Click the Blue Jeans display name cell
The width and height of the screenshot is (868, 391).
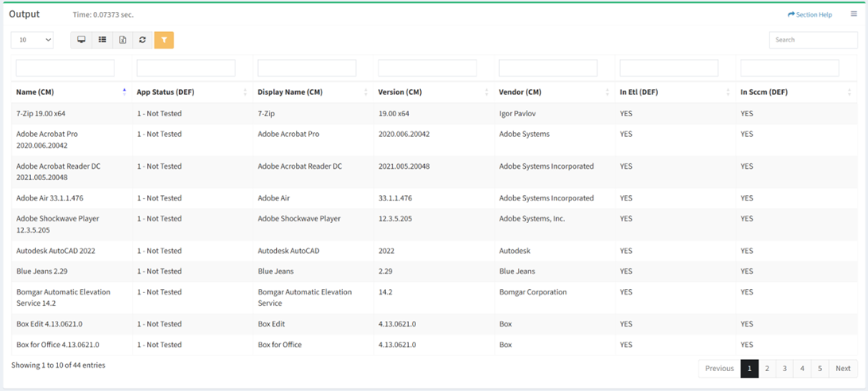point(313,272)
